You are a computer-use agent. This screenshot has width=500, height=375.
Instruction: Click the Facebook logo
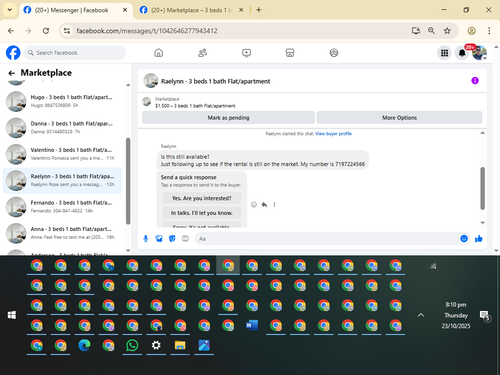coord(13,53)
